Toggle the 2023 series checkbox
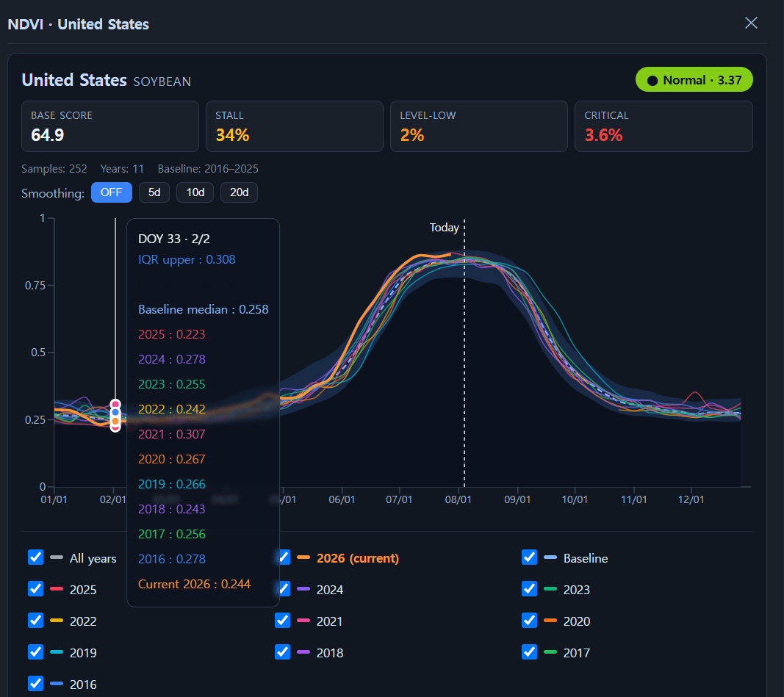 click(x=529, y=589)
